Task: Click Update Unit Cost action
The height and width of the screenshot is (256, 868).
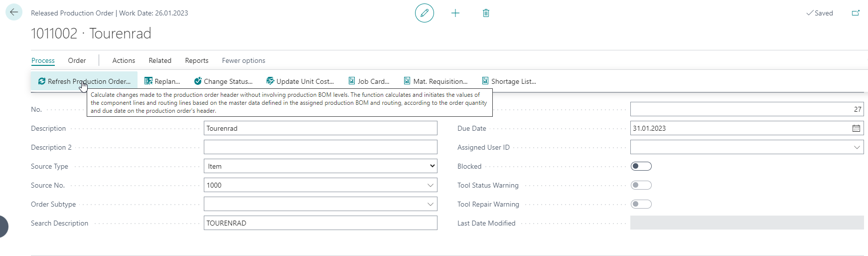Action: (300, 81)
